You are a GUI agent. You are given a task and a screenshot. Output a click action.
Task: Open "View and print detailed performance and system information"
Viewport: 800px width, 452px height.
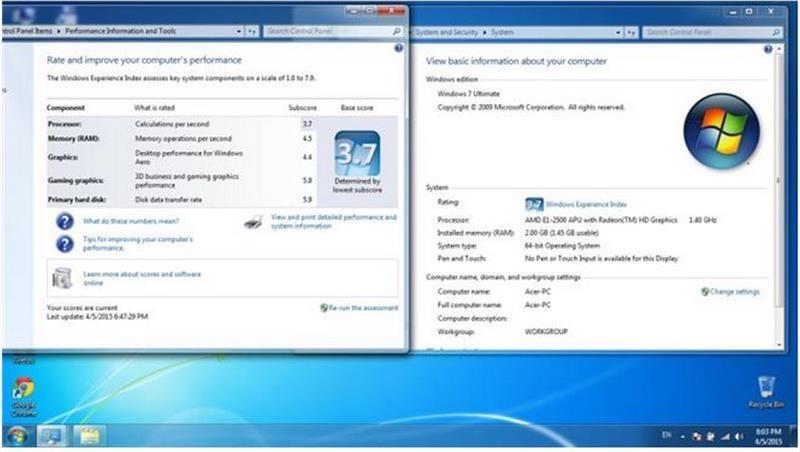click(x=334, y=221)
